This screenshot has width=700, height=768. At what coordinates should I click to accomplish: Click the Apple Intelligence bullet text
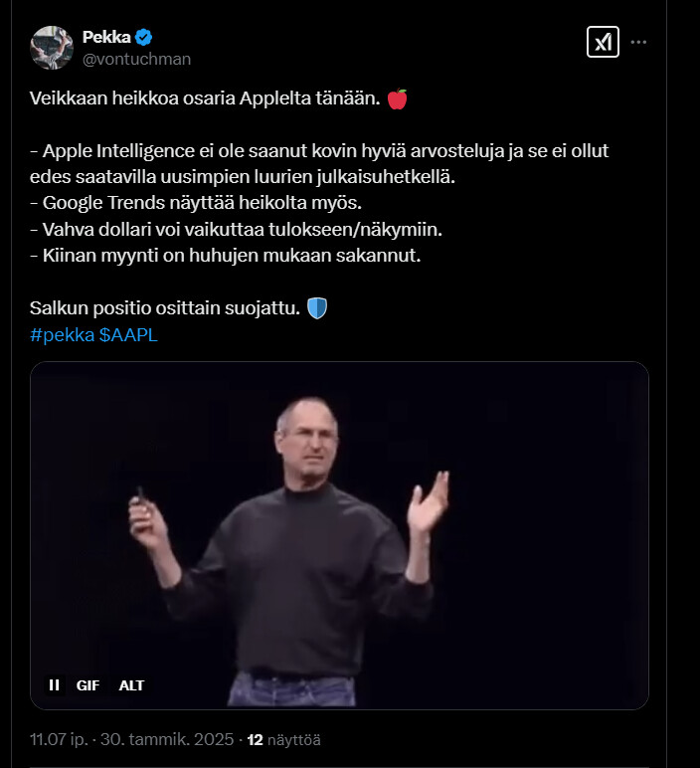pyautogui.click(x=319, y=163)
